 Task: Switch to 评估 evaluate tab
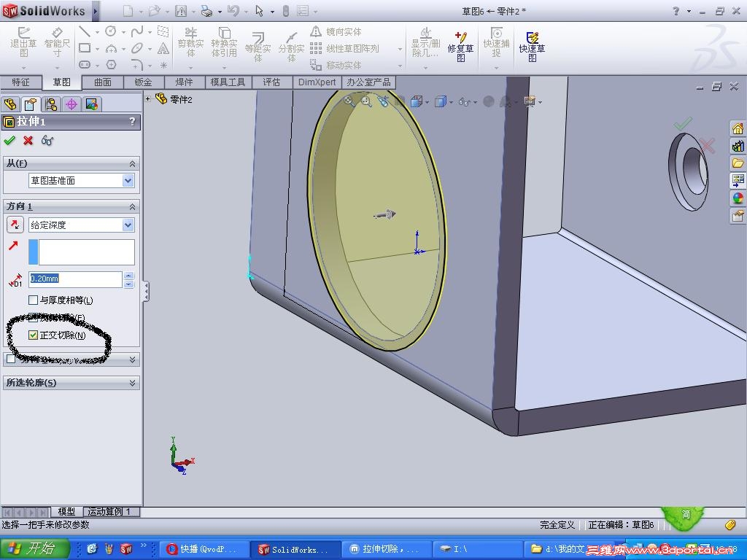(x=271, y=82)
